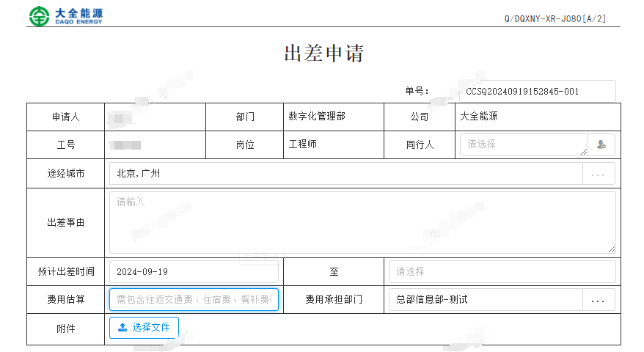Click the 单号 field CCSQ20240919152845-001
Viewport: 644px width, 352px height.
tap(538, 91)
